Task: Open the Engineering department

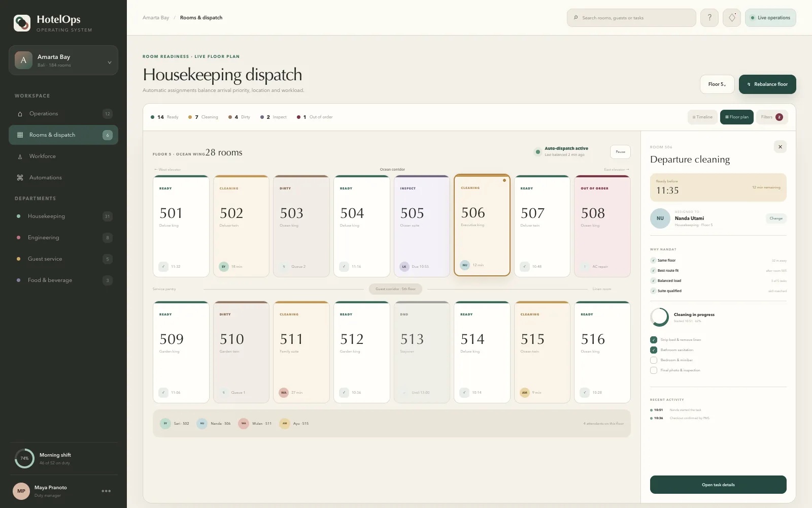Action: click(x=63, y=238)
